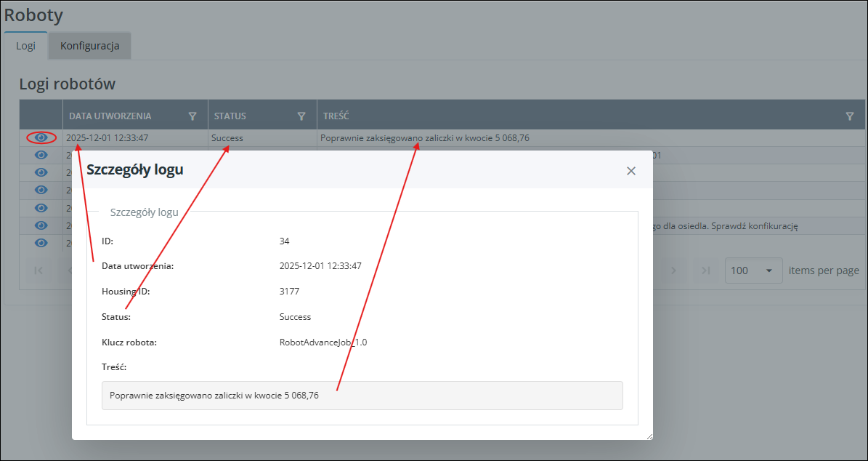The width and height of the screenshot is (868, 461).
Task: Sort by Status column header
Action: (x=230, y=116)
